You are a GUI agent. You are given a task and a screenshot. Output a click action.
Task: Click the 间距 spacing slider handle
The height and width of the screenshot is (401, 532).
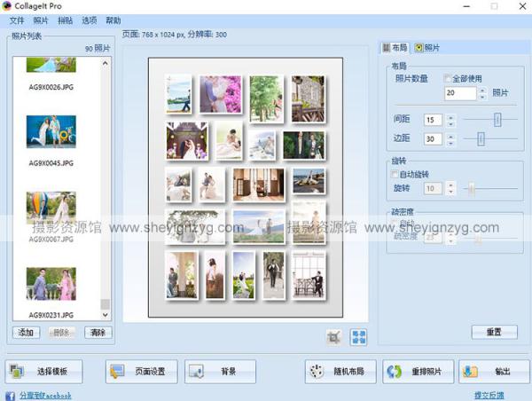click(497, 119)
